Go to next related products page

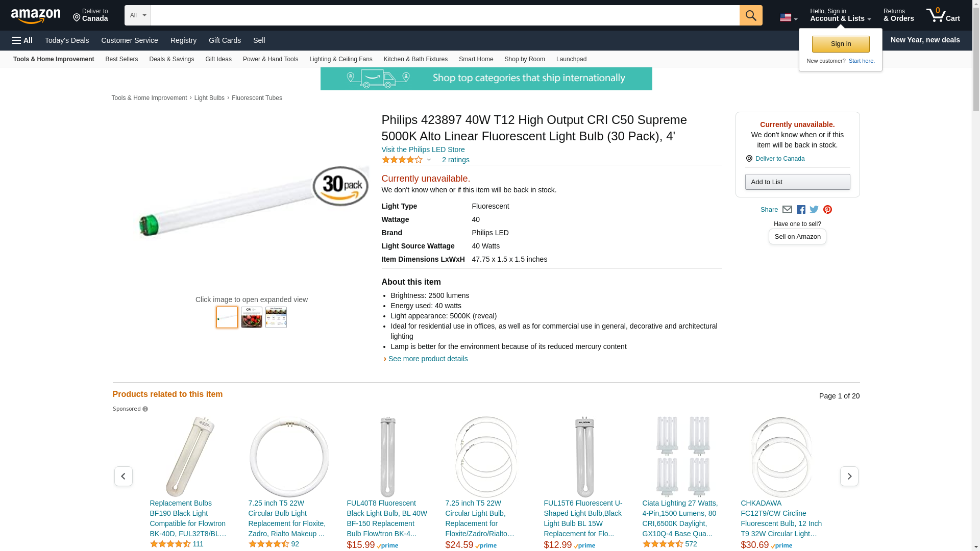pyautogui.click(x=849, y=476)
